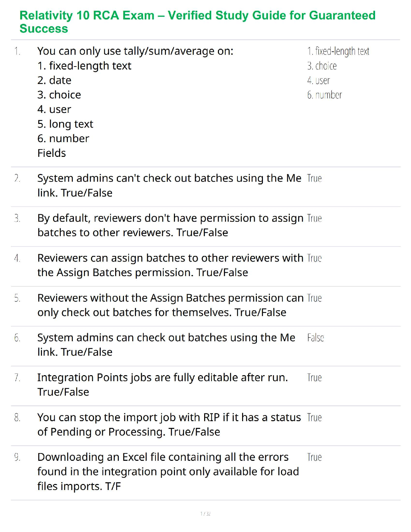Click question 9 about downloading the Excel errors file
411x532 pixels.
168,472
